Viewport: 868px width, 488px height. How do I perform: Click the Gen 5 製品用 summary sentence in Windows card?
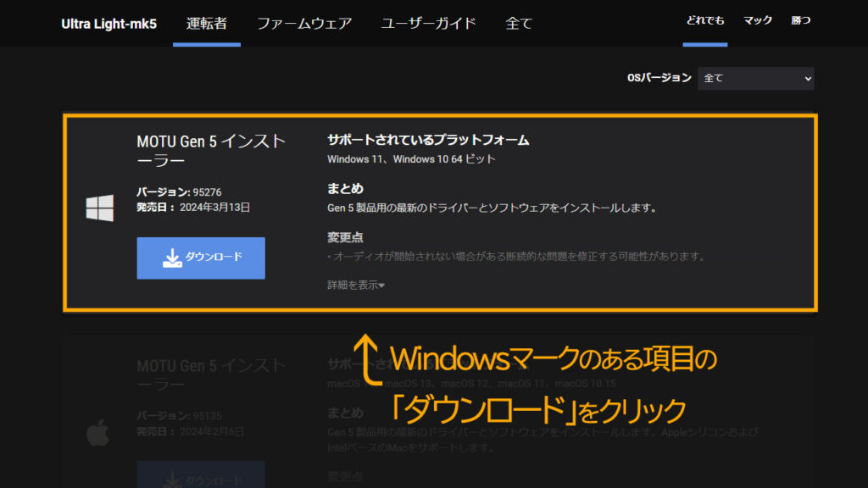[492, 208]
